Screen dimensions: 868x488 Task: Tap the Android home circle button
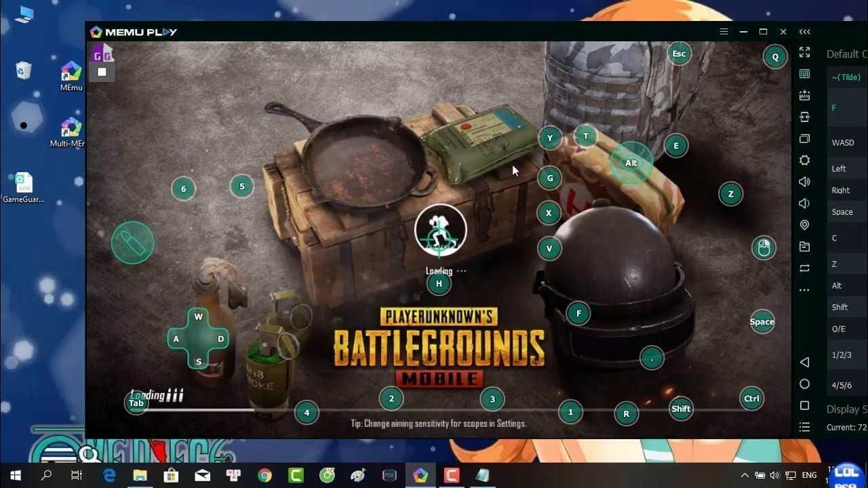[804, 384]
